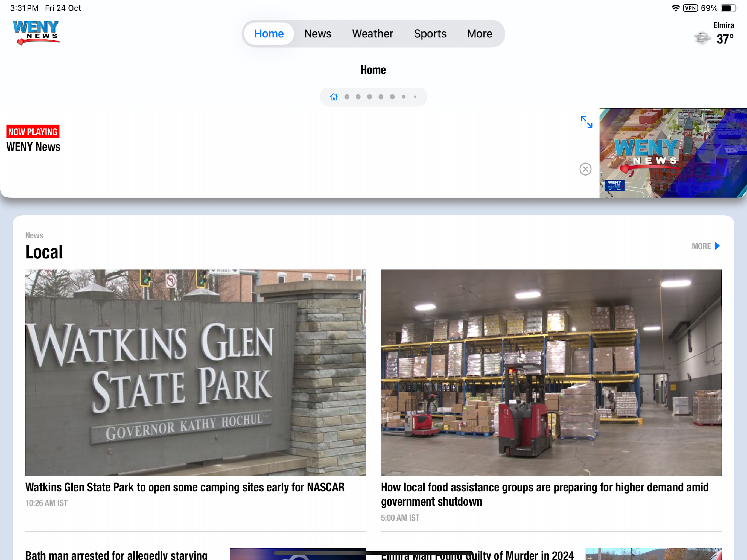
Task: Tap the battery icon in status bar
Action: [728, 8]
